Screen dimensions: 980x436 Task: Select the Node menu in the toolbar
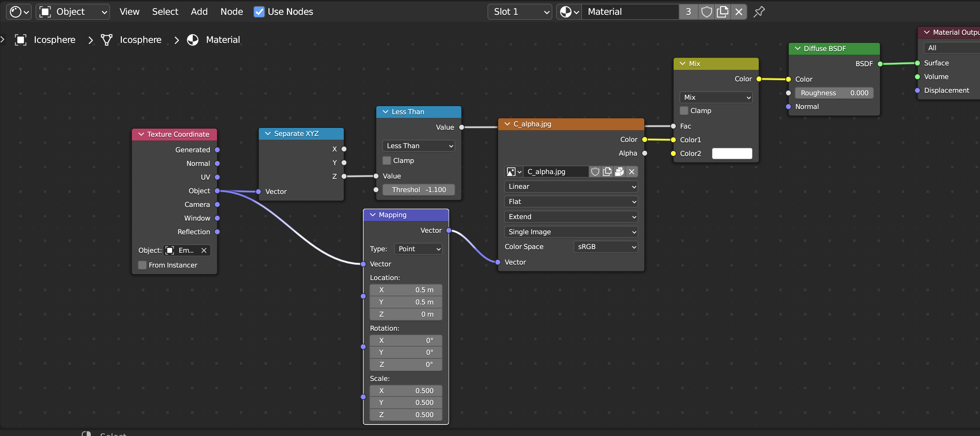231,11
